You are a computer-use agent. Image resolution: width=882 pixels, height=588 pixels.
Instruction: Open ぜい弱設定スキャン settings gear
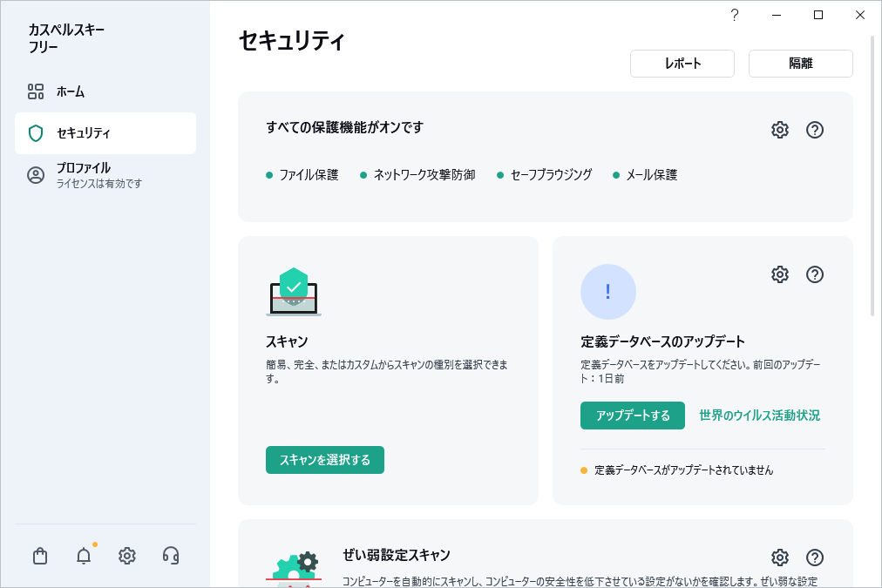[780, 558]
